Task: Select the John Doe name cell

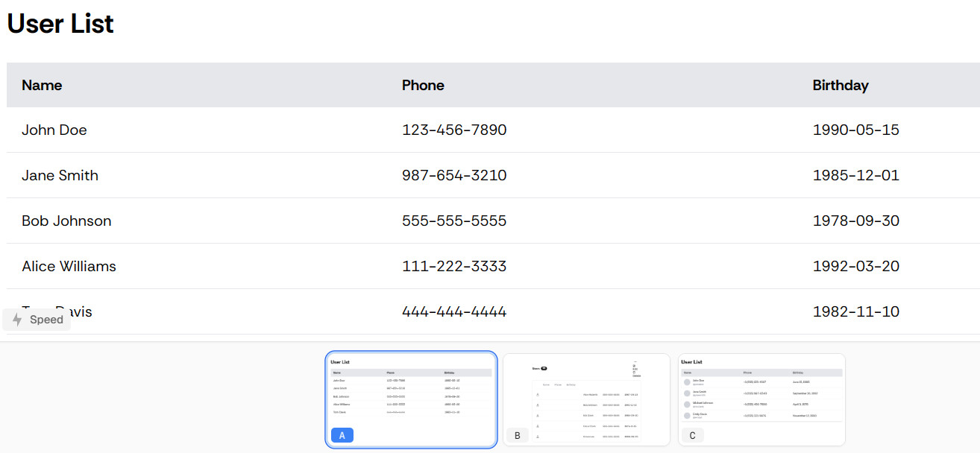Action: click(54, 130)
